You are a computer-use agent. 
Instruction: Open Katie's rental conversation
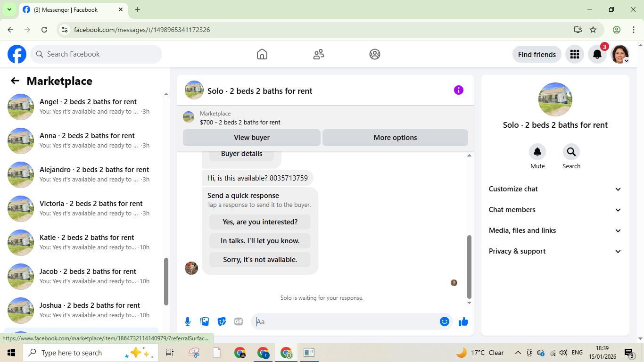tap(81, 242)
